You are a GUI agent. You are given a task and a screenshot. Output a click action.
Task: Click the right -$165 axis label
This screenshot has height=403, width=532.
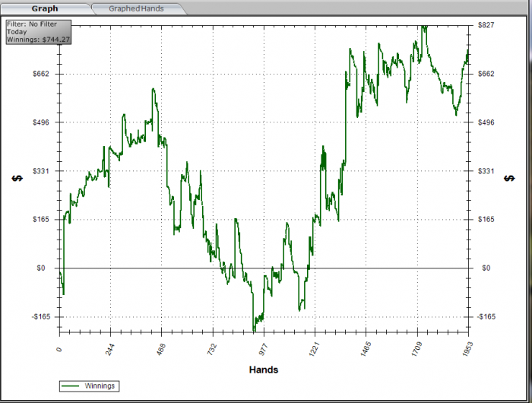point(486,317)
